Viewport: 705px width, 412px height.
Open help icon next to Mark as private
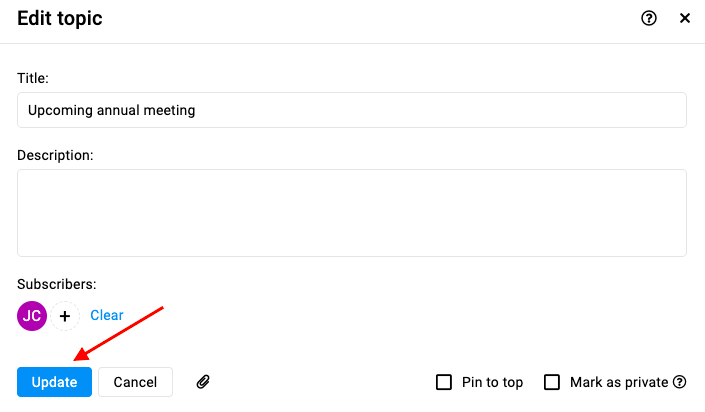pyautogui.click(x=680, y=382)
